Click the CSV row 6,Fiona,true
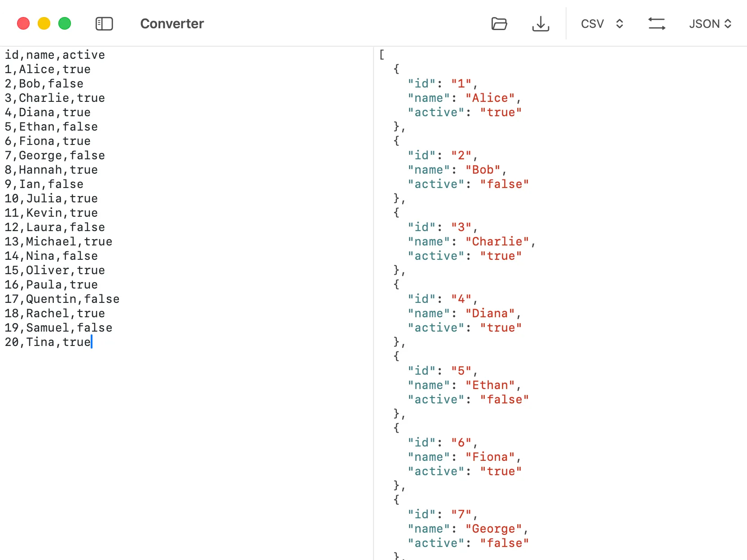Viewport: 747px width, 560px height. pos(48,141)
